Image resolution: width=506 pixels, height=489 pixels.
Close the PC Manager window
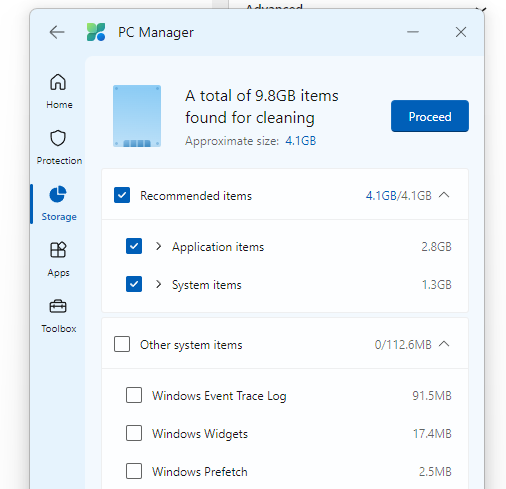[461, 32]
